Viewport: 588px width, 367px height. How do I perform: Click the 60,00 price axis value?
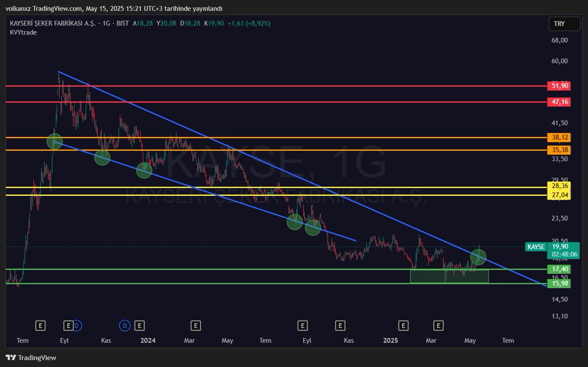[x=560, y=61]
